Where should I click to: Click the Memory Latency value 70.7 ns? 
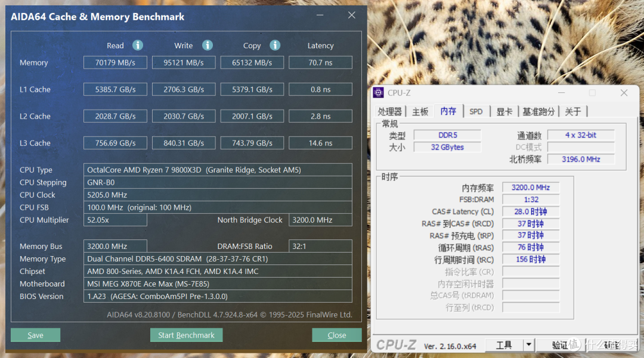320,63
